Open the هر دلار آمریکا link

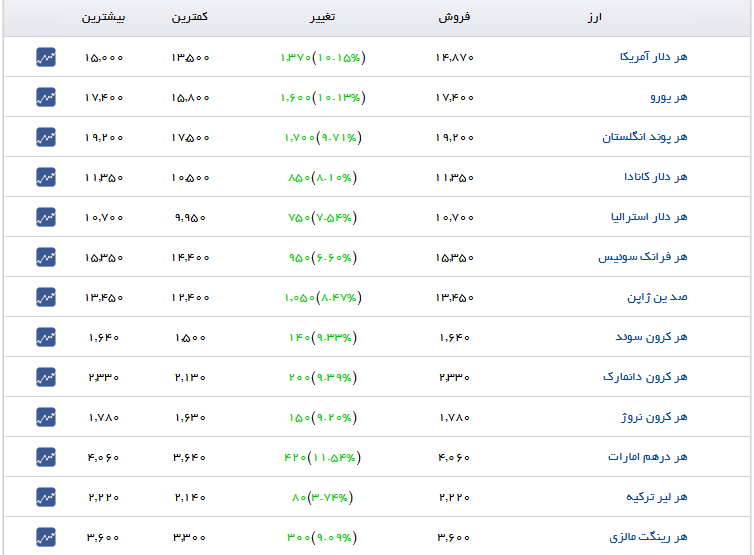(653, 57)
